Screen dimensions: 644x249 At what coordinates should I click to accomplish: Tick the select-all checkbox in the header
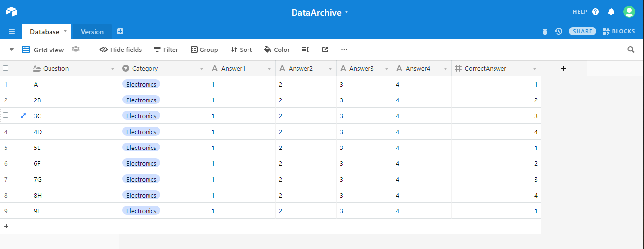(x=6, y=68)
